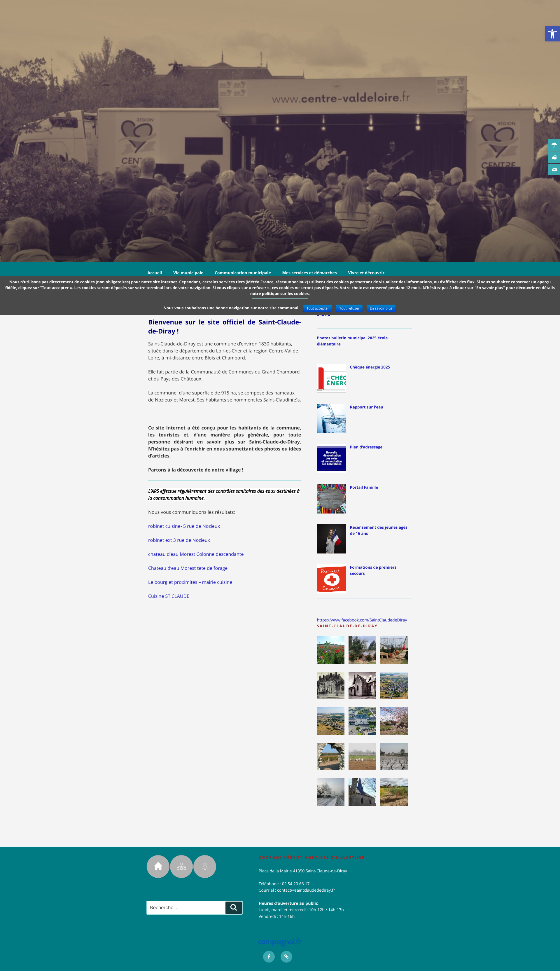Open the Vivre et découvrir menu
This screenshot has width=560, height=971.
pos(366,273)
